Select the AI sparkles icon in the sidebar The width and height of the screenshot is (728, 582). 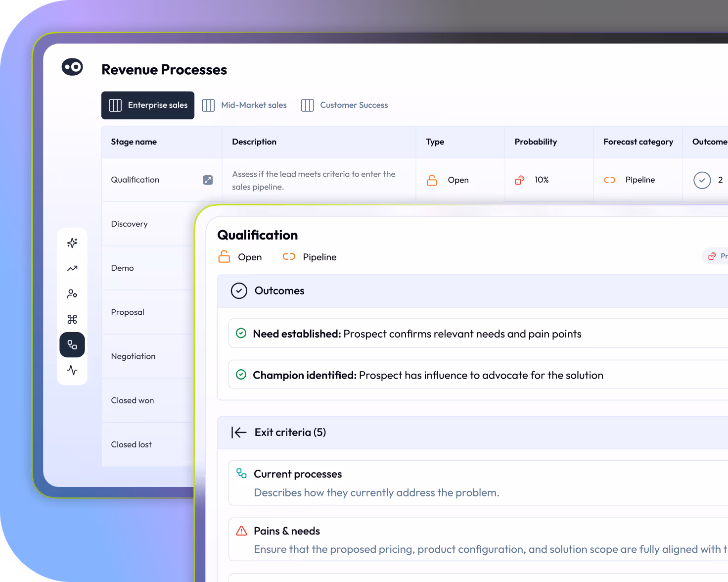(72, 242)
